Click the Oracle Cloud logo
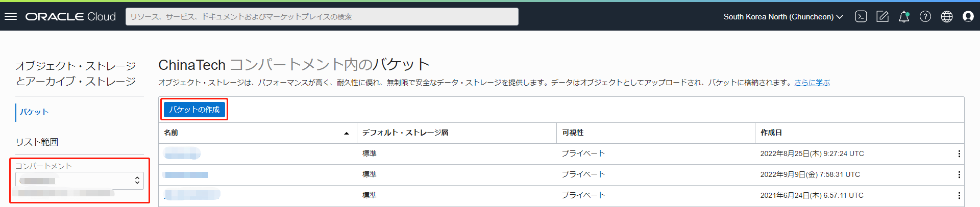 coord(71,17)
